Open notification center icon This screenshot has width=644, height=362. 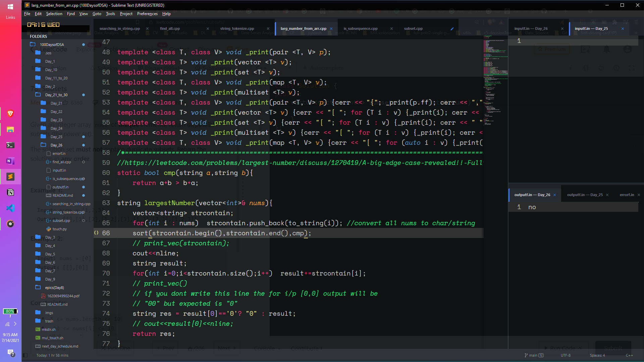tap(11, 353)
